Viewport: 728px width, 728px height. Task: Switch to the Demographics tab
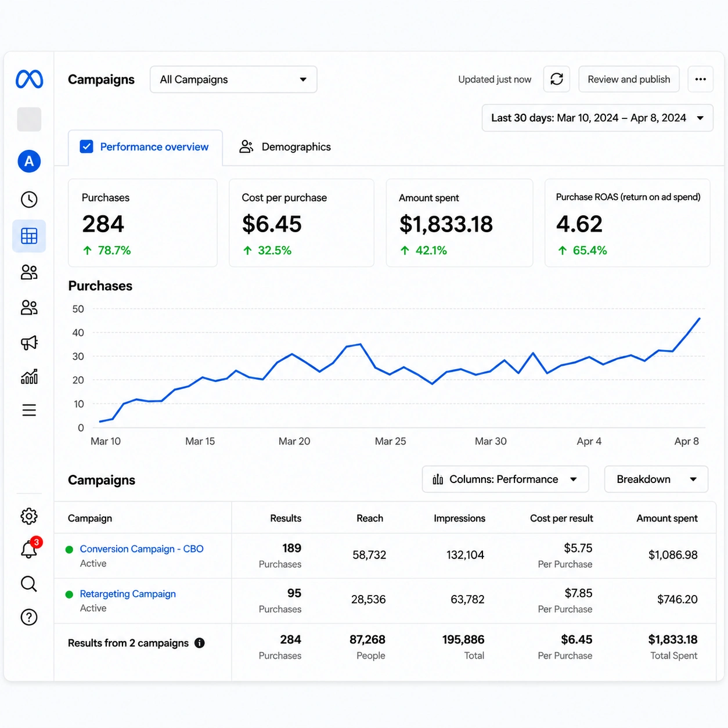point(285,147)
